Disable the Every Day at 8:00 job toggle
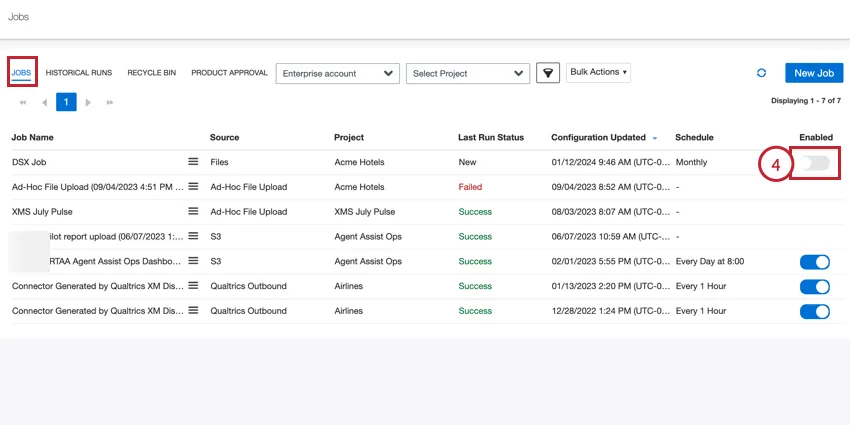The image size is (850, 425). click(x=814, y=262)
